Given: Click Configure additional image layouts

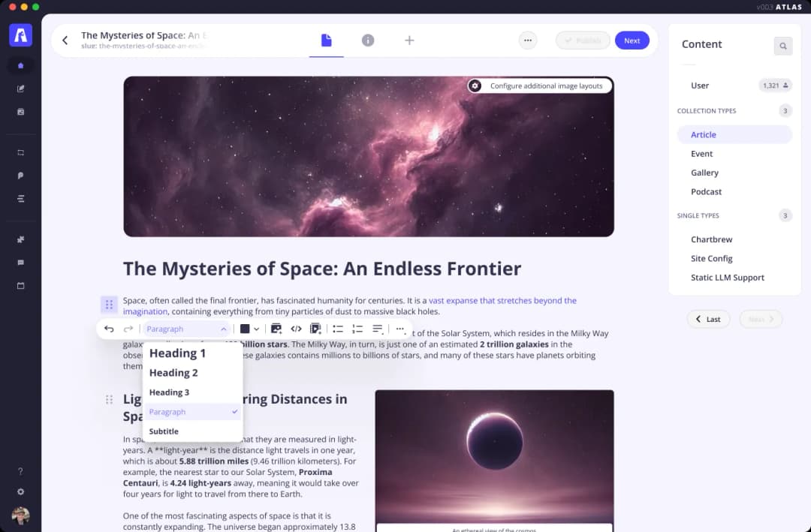Looking at the screenshot, I should click(540, 86).
